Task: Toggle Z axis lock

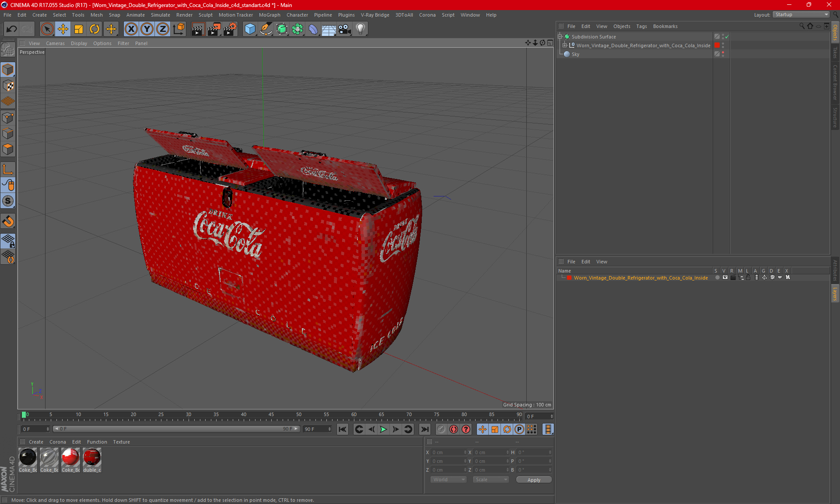Action: tap(163, 29)
